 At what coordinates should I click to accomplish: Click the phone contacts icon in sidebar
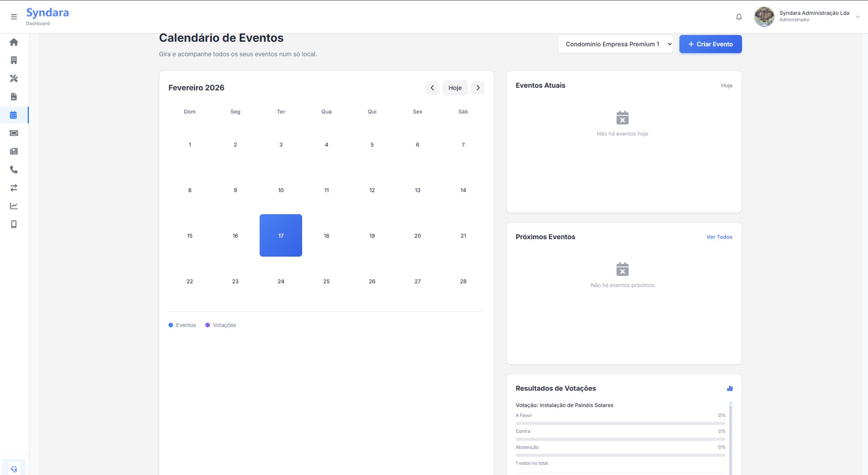tap(14, 169)
